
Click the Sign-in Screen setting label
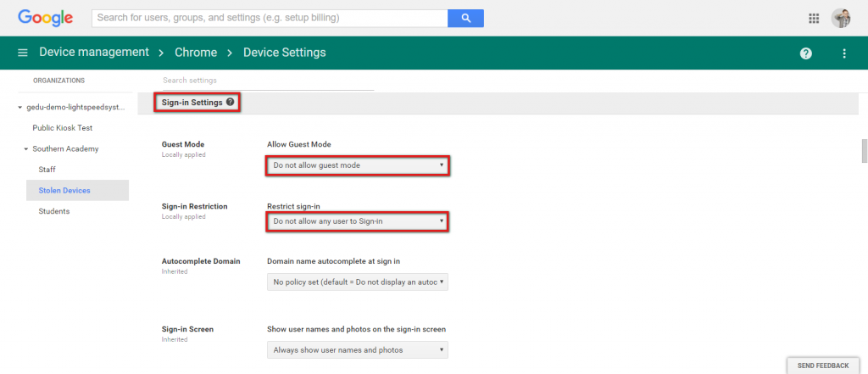187,329
